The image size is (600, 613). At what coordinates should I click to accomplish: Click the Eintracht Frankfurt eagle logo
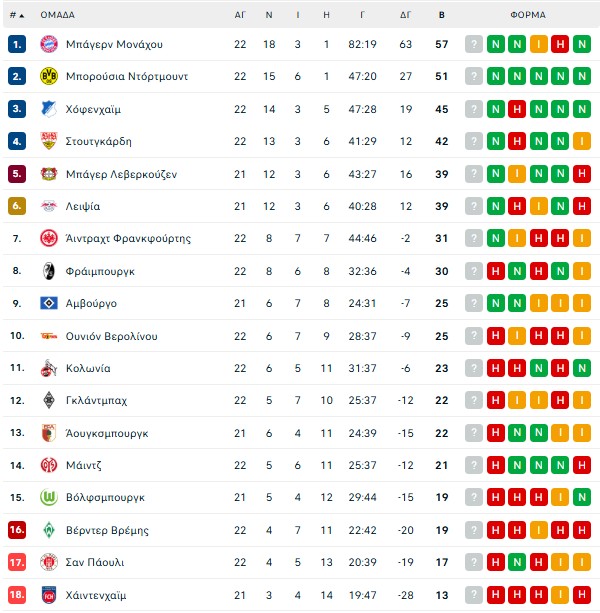click(x=48, y=239)
